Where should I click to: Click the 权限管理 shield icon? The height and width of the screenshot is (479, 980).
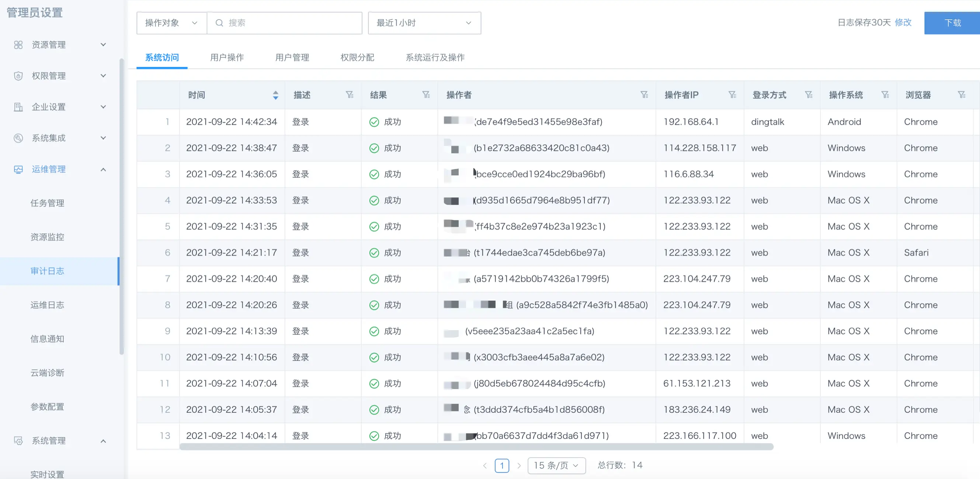pos(18,76)
